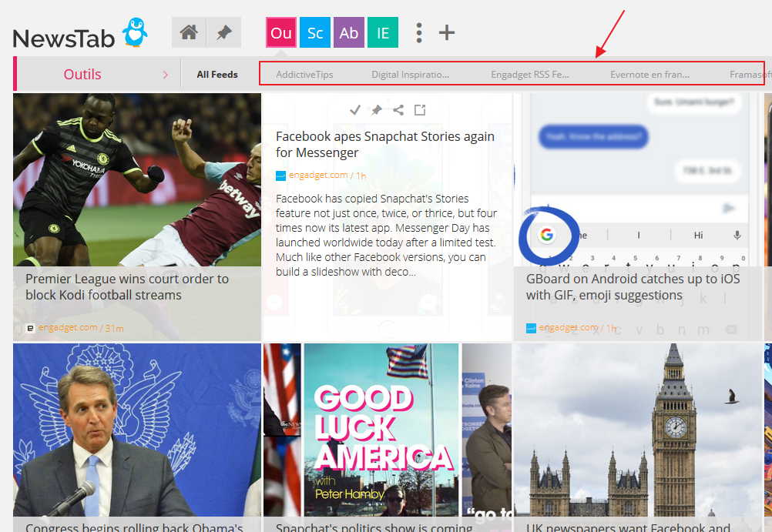772x532 pixels.
Task: Open Facebook Messenger article in new window
Action: pos(420,110)
